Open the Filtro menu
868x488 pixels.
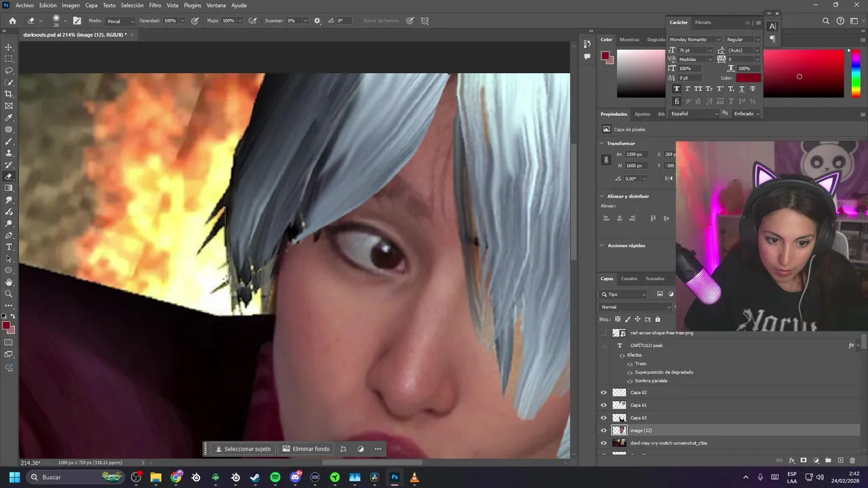pos(155,5)
